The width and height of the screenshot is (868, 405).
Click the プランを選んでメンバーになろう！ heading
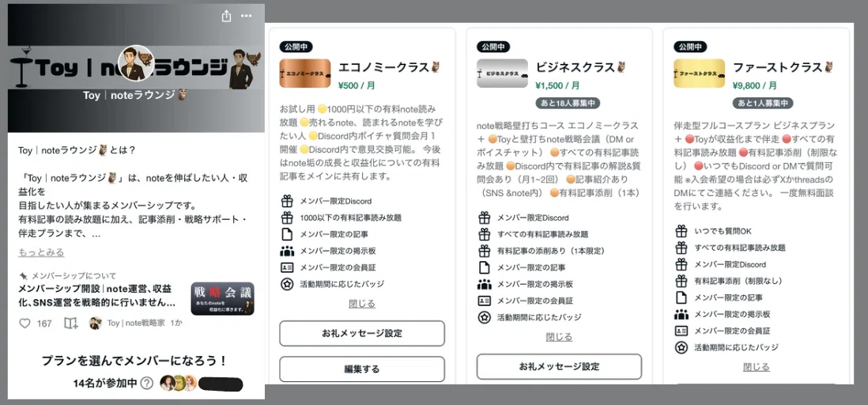coord(134,361)
